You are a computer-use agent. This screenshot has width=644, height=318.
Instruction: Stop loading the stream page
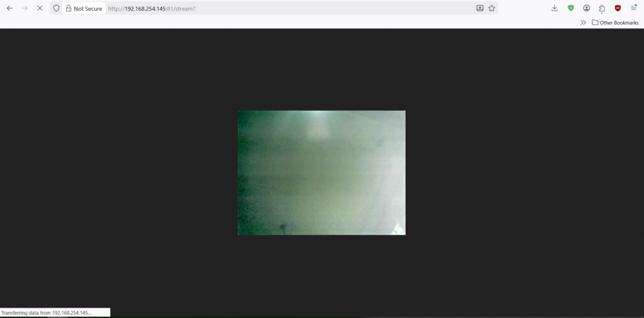[40, 8]
